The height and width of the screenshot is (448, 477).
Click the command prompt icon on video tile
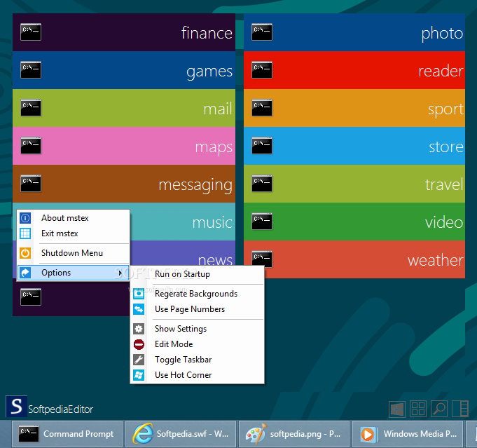tap(262, 222)
